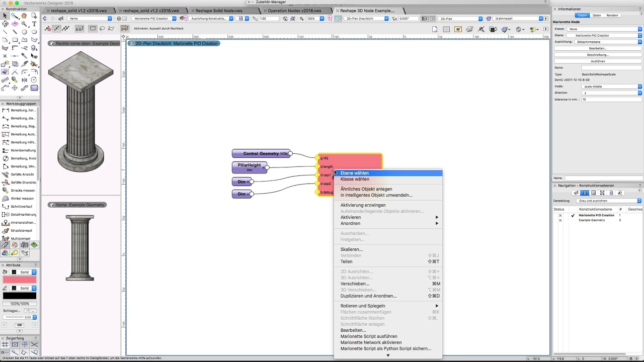The height and width of the screenshot is (362, 644).
Task: Click the black pen color swatch in Attribute
Action: pyautogui.click(x=20, y=296)
